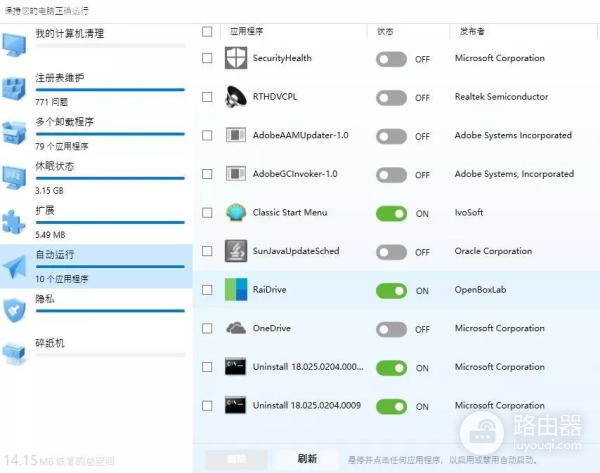The image size is (600, 473).
Task: Click the SecurityHealth shield icon
Action: point(236,59)
